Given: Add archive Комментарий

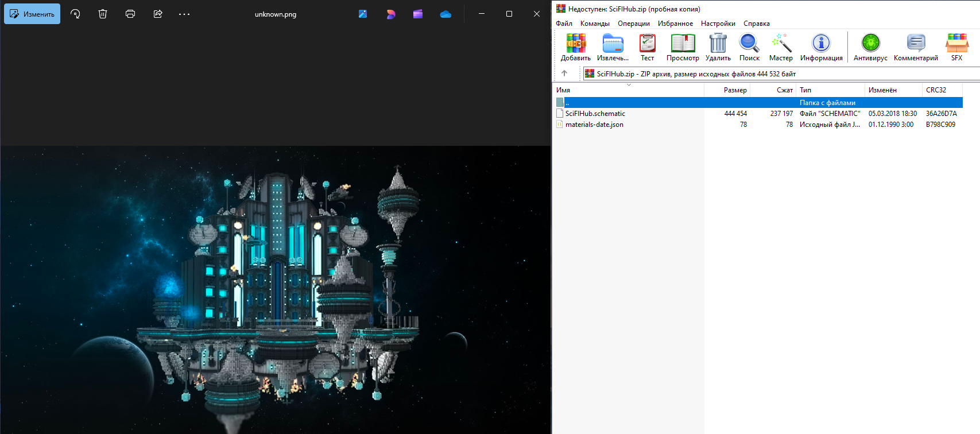Looking at the screenshot, I should click(916, 47).
